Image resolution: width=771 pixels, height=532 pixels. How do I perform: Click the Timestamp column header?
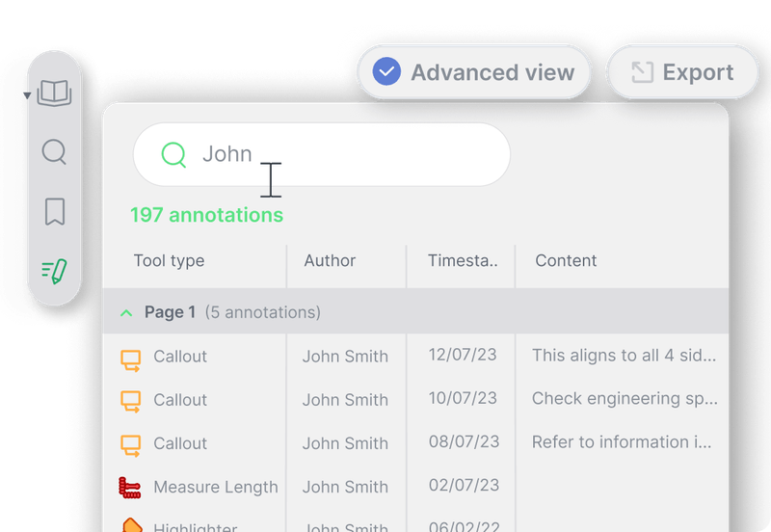click(463, 261)
